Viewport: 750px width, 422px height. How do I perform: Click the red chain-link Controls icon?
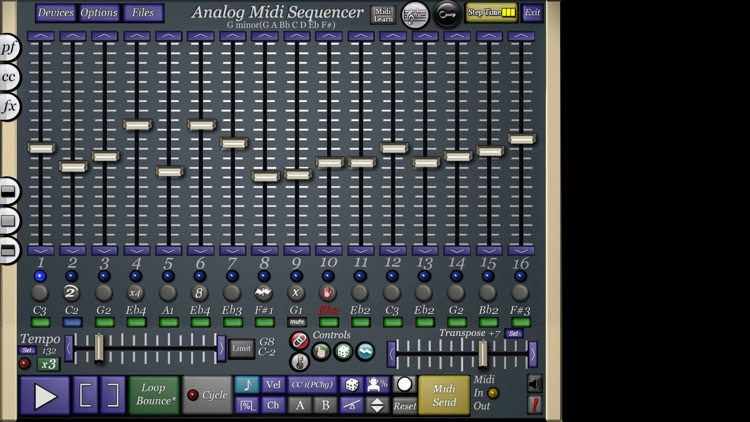pyautogui.click(x=299, y=341)
